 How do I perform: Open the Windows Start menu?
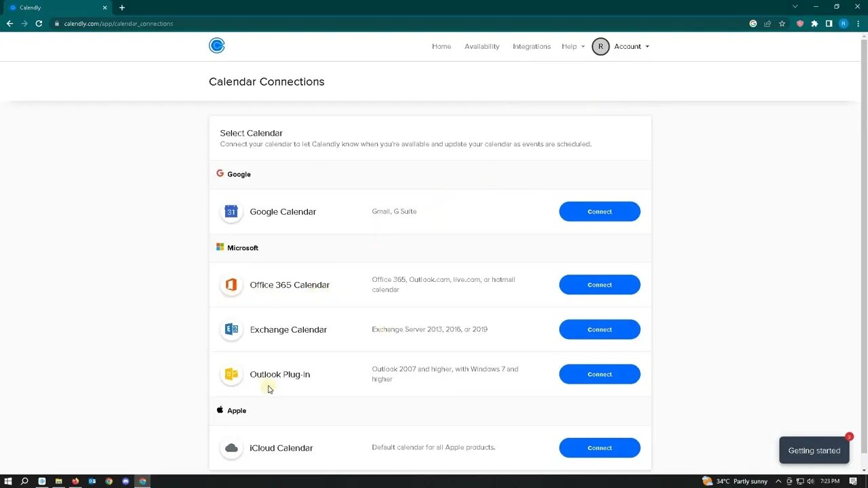(9, 481)
